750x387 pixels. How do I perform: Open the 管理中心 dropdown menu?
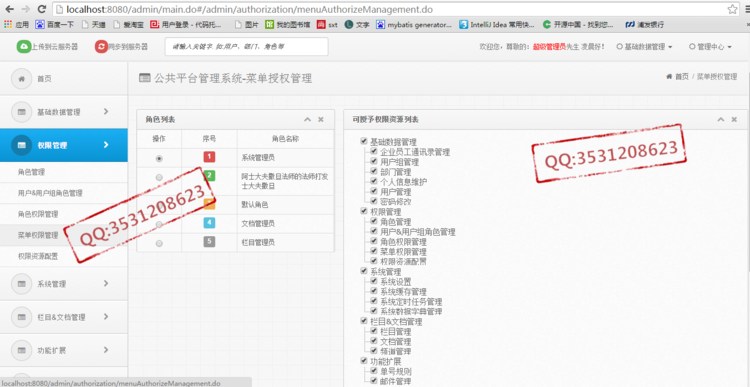coord(710,47)
